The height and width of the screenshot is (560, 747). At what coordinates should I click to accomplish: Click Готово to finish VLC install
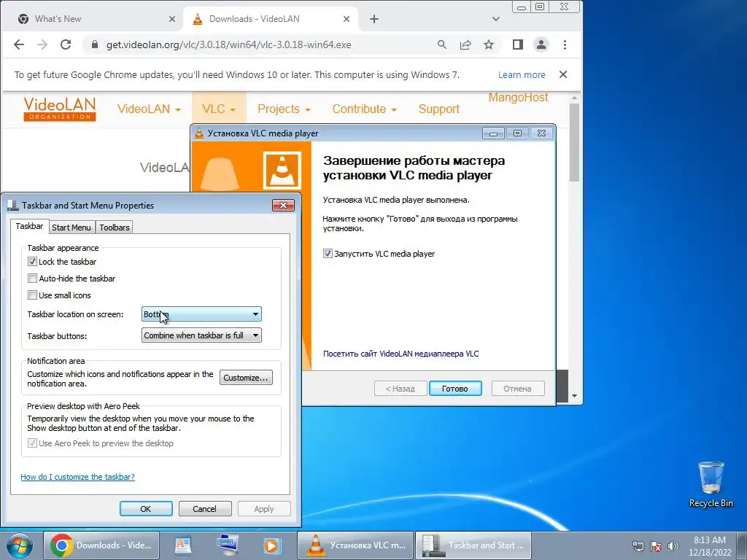click(455, 389)
